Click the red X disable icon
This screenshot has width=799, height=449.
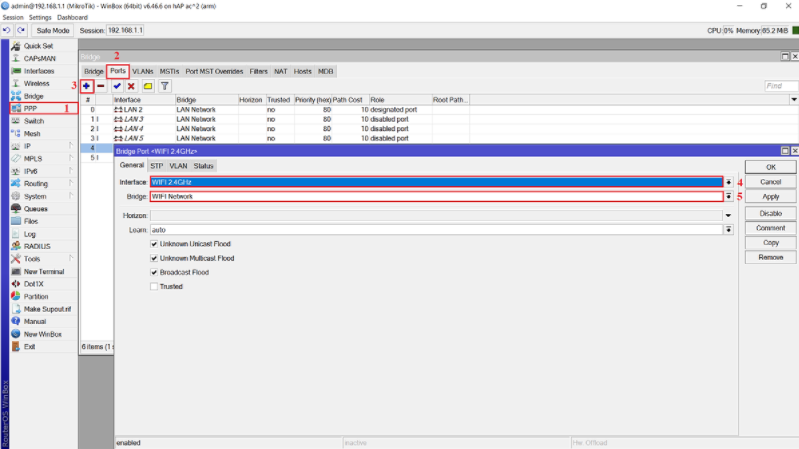tap(131, 87)
